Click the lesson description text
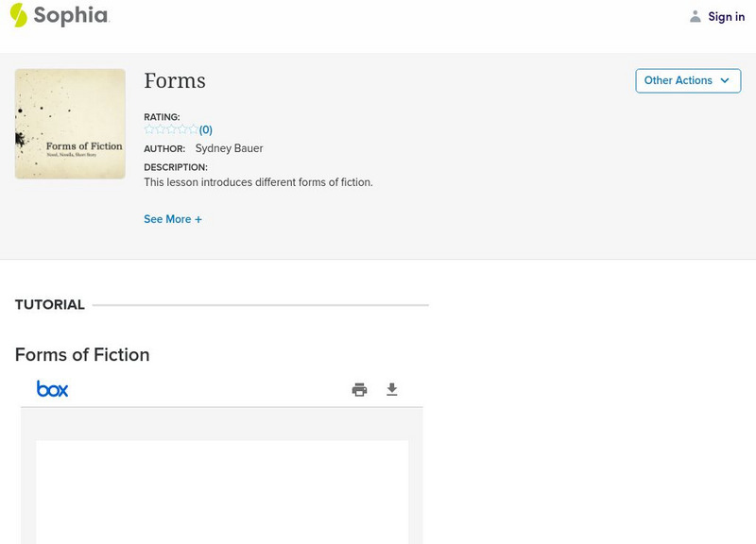This screenshot has width=756, height=544. point(258,182)
